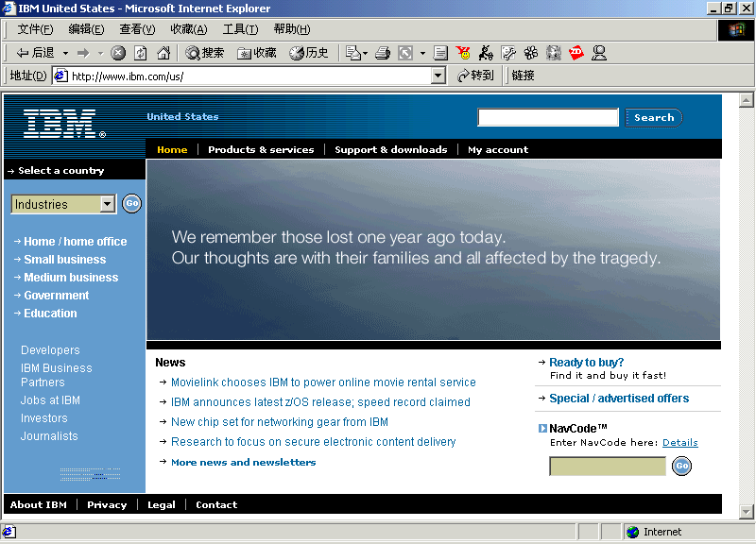Viewport: 756px width, 544px height.
Task: Open the Support & downloads tab
Action: (391, 149)
